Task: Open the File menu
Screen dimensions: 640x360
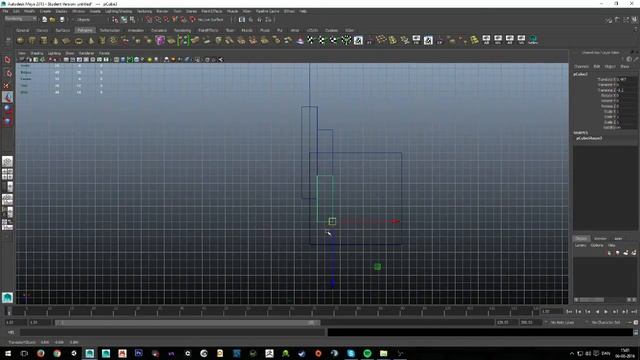Action: click(x=5, y=11)
